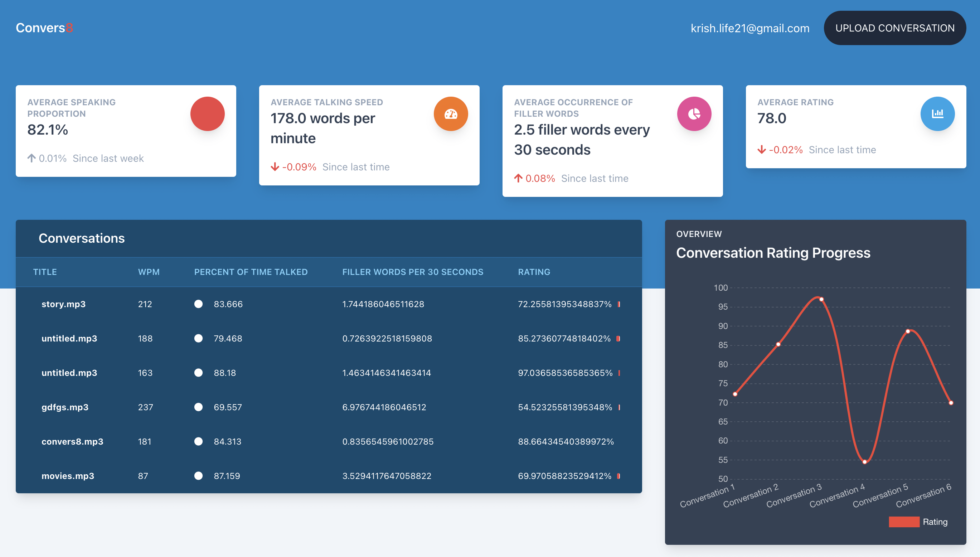980x557 pixels.
Task: Click red rating bar indicator in story.mp3 row
Action: click(618, 304)
